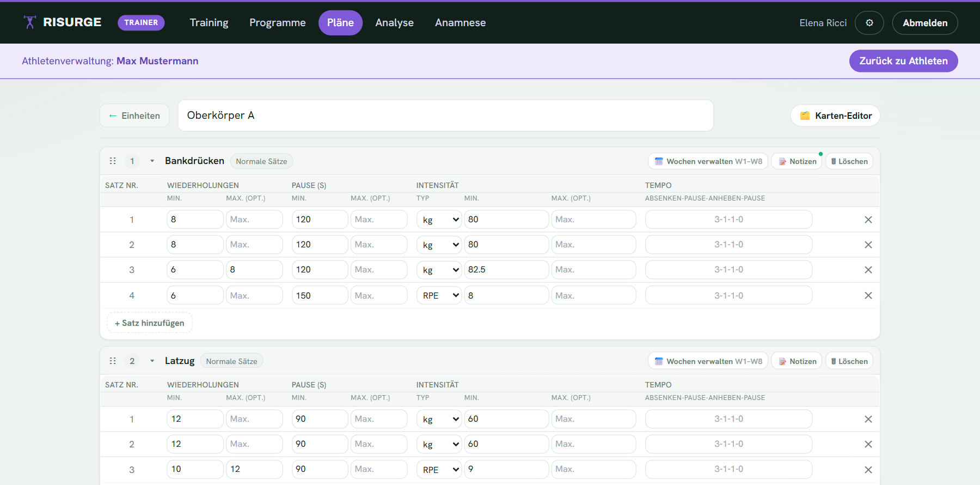Open settings via the gear icon
The image size is (980, 485).
tap(869, 23)
